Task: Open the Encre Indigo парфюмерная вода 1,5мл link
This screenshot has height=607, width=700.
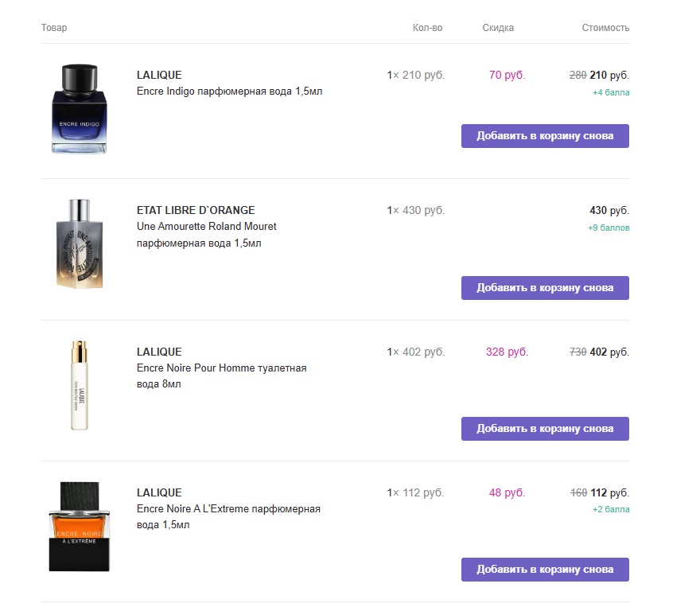Action: [229, 91]
